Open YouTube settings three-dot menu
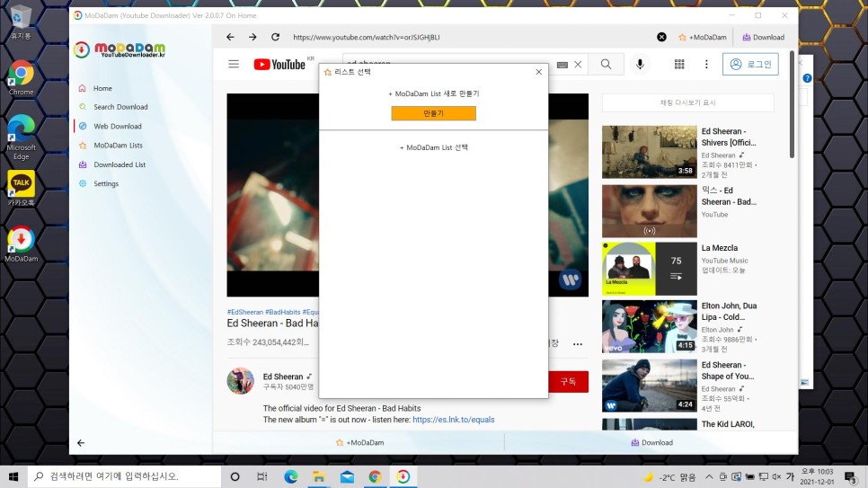This screenshot has height=488, width=868. (x=706, y=64)
